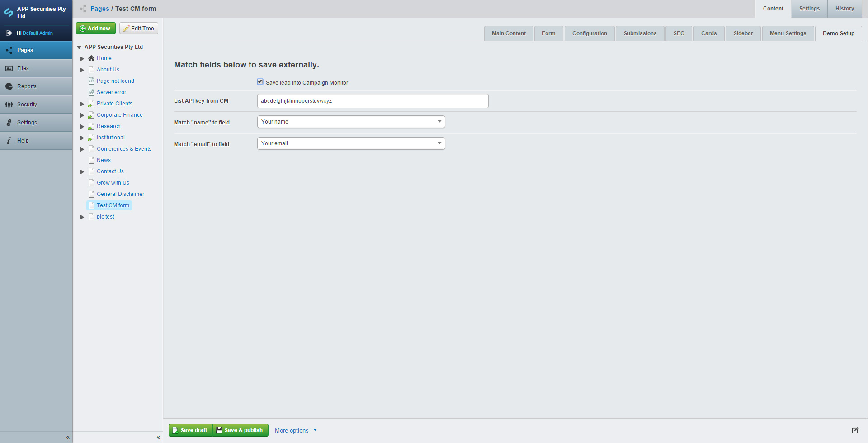Click the Save & publish button
Image resolution: width=868 pixels, height=443 pixels.
pos(240,430)
